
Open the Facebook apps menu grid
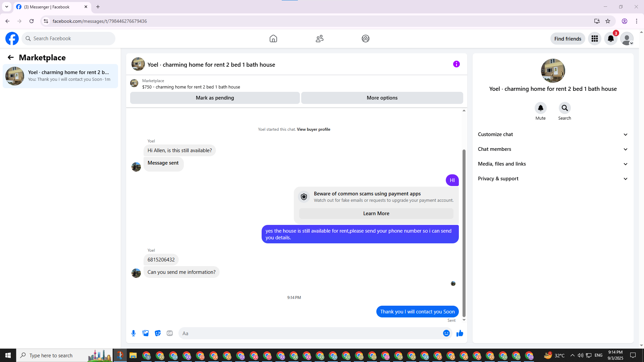coord(595,39)
